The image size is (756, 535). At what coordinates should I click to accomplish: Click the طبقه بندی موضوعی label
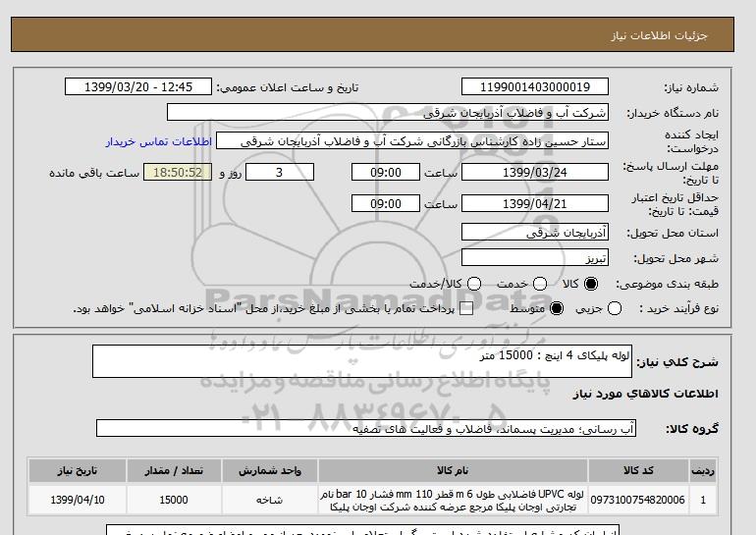click(668, 284)
